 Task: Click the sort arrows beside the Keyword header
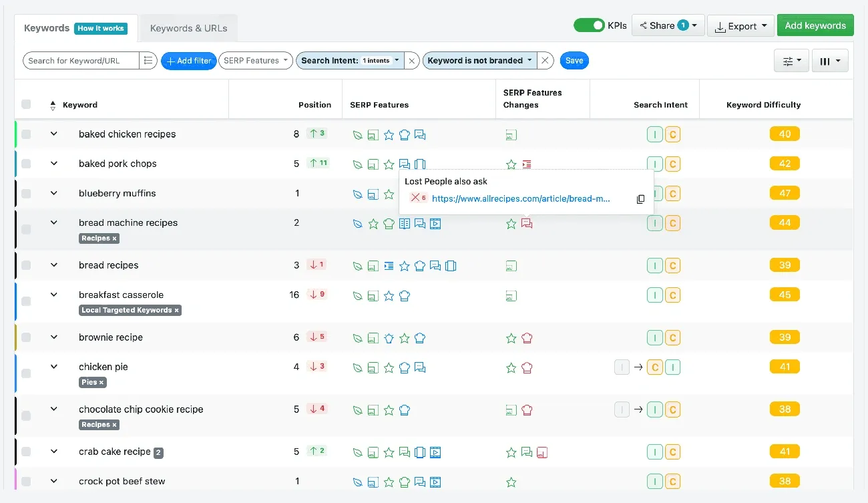(53, 106)
